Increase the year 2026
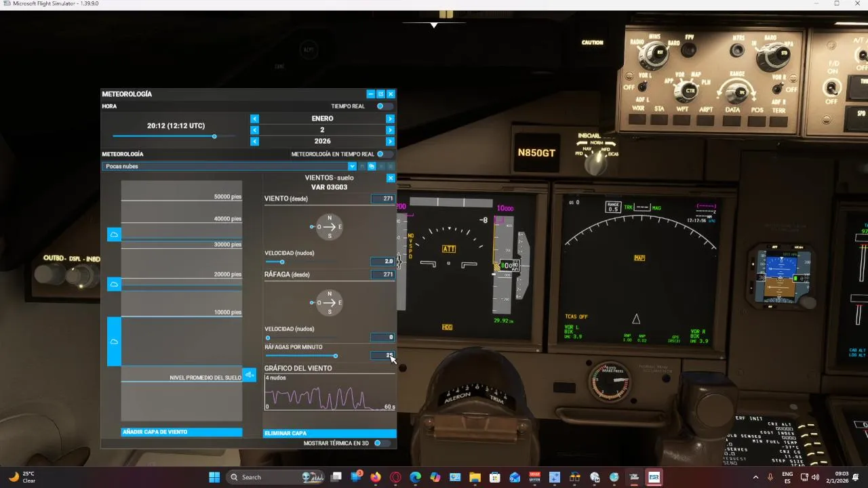The height and width of the screenshot is (488, 868). coord(390,142)
